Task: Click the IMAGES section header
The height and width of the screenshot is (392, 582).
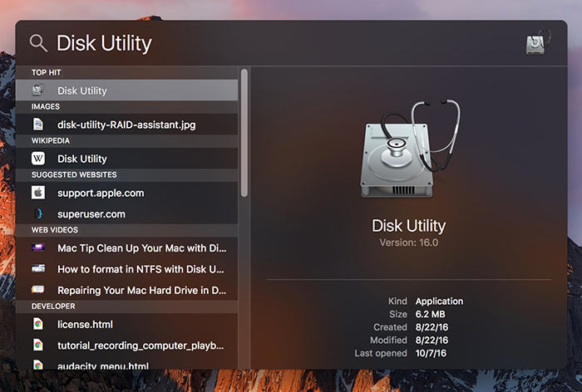Action: 45,106
